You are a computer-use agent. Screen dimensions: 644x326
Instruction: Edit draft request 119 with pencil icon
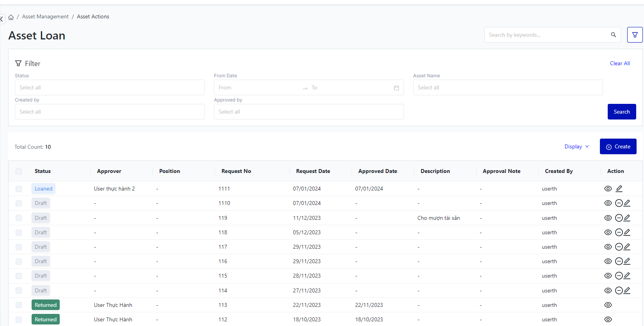click(x=627, y=218)
